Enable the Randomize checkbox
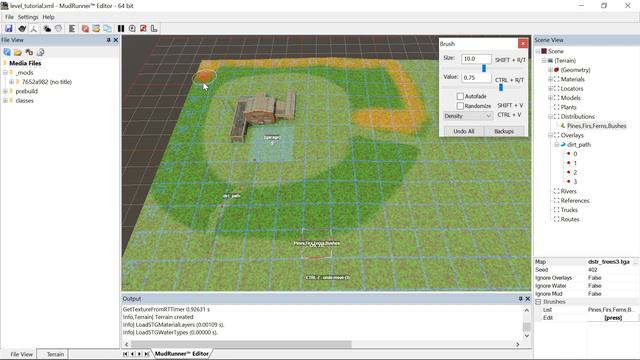 pyautogui.click(x=460, y=106)
